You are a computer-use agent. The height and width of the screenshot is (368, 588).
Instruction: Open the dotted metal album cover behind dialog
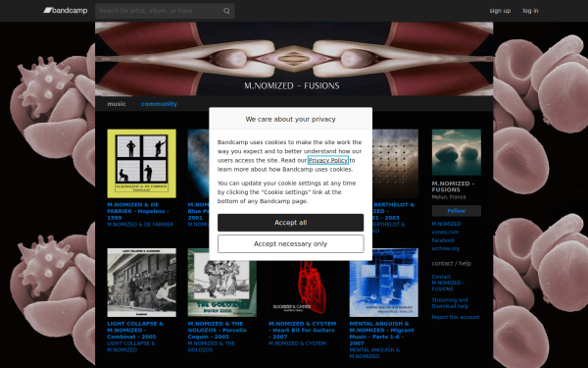[395, 163]
